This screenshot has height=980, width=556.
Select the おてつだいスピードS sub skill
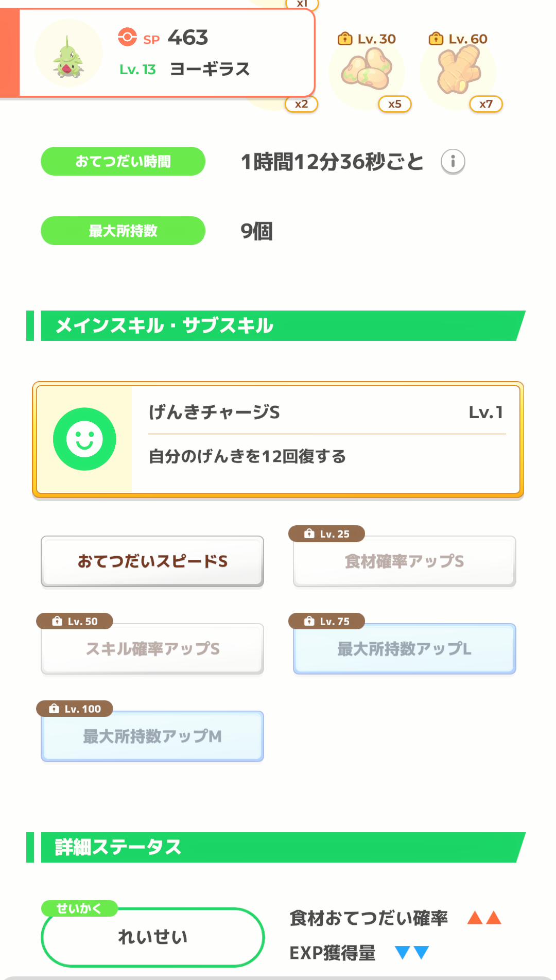click(x=152, y=561)
